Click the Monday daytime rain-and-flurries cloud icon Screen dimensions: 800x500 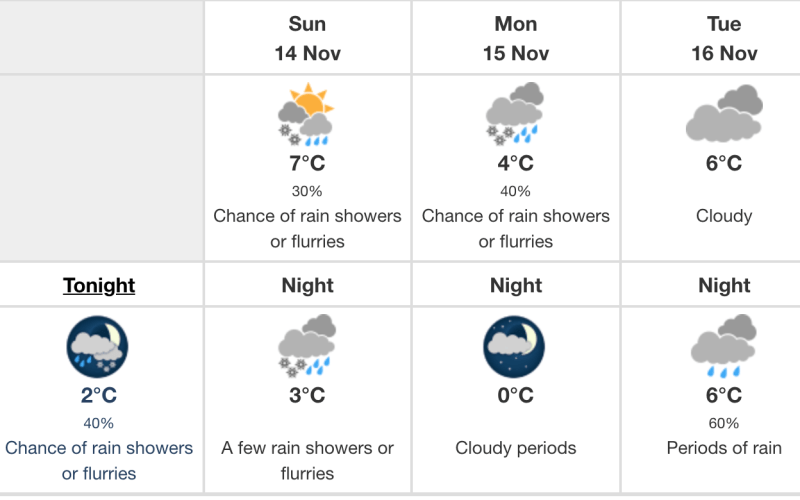click(515, 114)
